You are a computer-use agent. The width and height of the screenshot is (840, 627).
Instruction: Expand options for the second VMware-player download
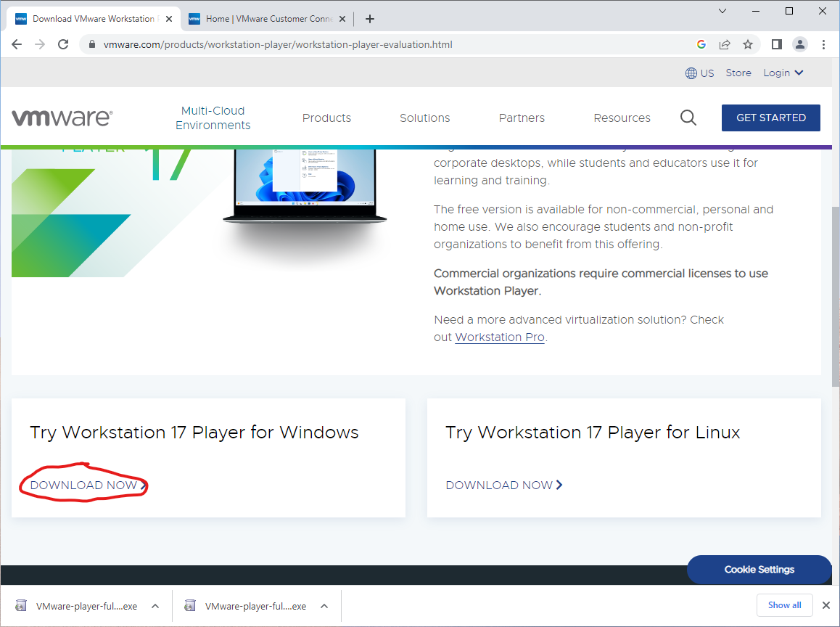(x=324, y=605)
